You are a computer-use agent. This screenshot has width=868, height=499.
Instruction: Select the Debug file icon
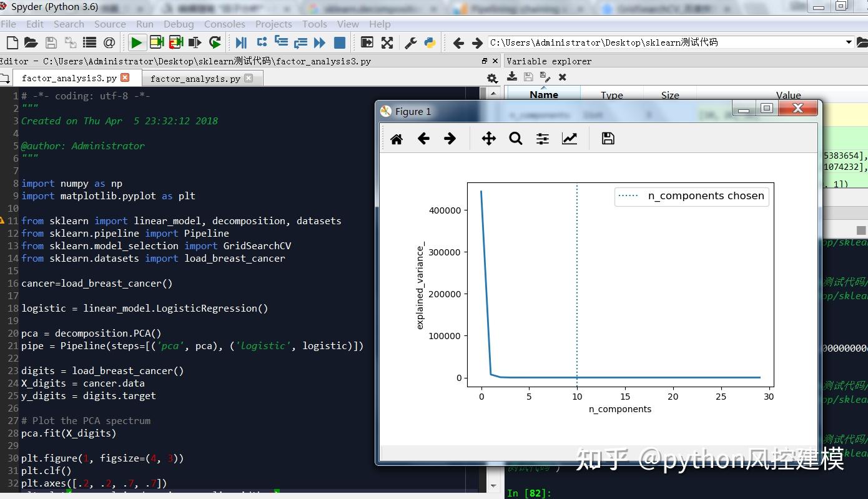point(240,42)
